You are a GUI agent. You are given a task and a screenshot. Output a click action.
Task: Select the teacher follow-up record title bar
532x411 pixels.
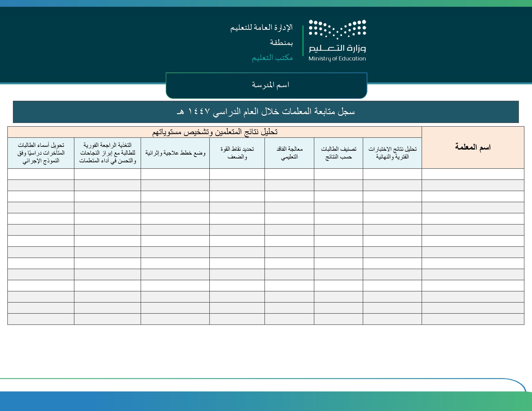(266, 112)
